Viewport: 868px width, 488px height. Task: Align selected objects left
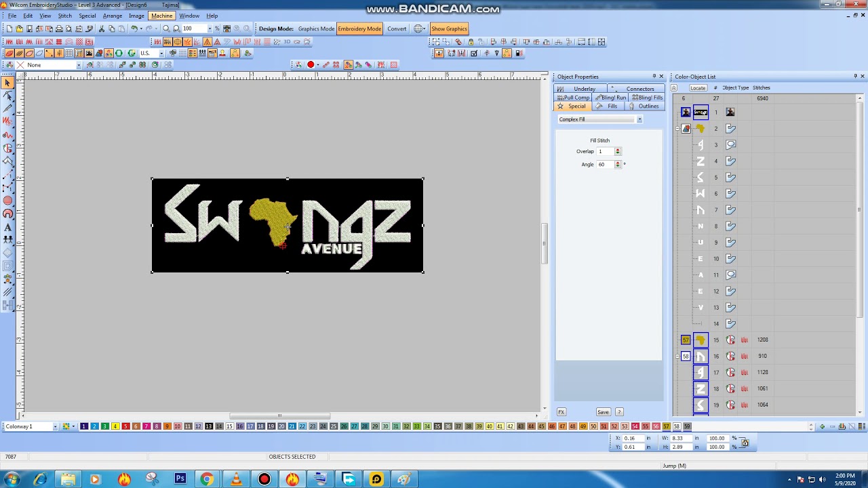click(493, 42)
